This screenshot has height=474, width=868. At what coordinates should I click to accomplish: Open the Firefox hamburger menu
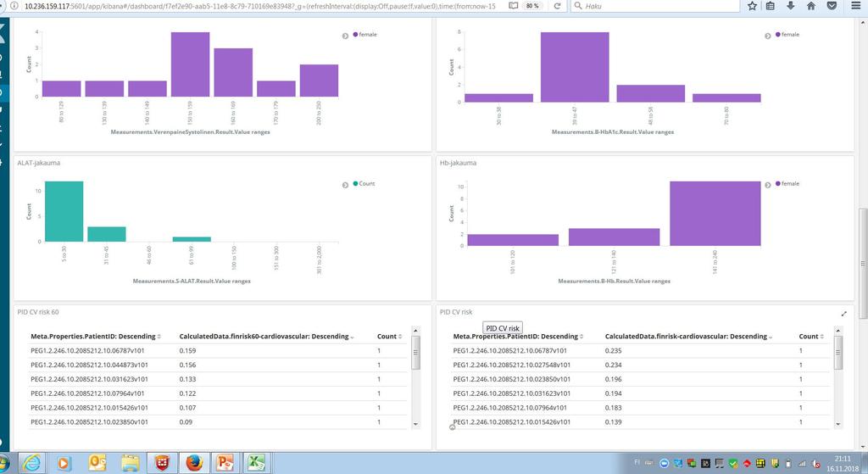coord(855,6)
